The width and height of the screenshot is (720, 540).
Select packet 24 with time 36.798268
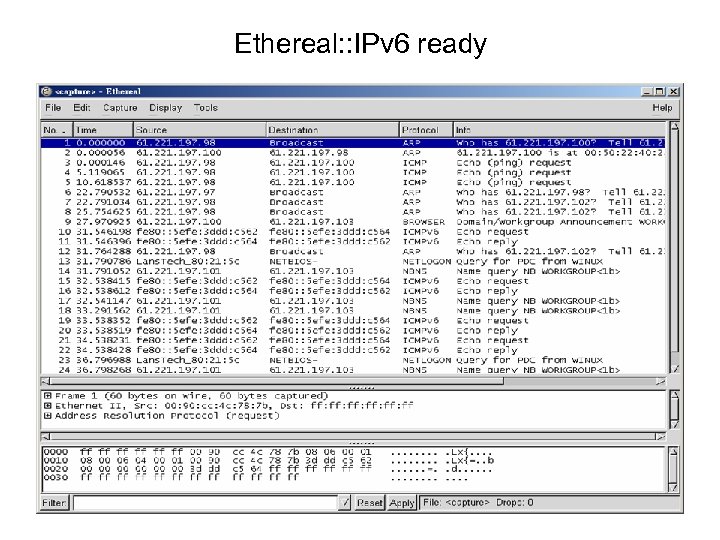pos(353,370)
